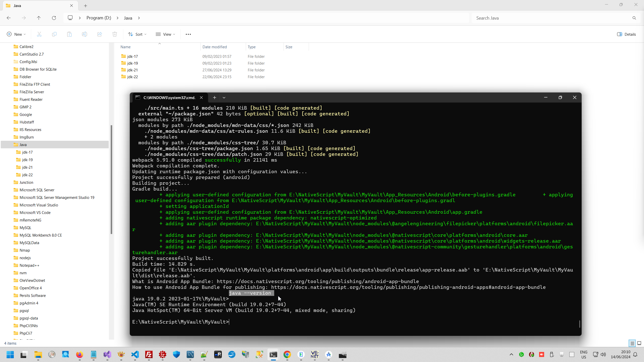
Task: Click the Up directory arrow
Action: click(x=39, y=18)
